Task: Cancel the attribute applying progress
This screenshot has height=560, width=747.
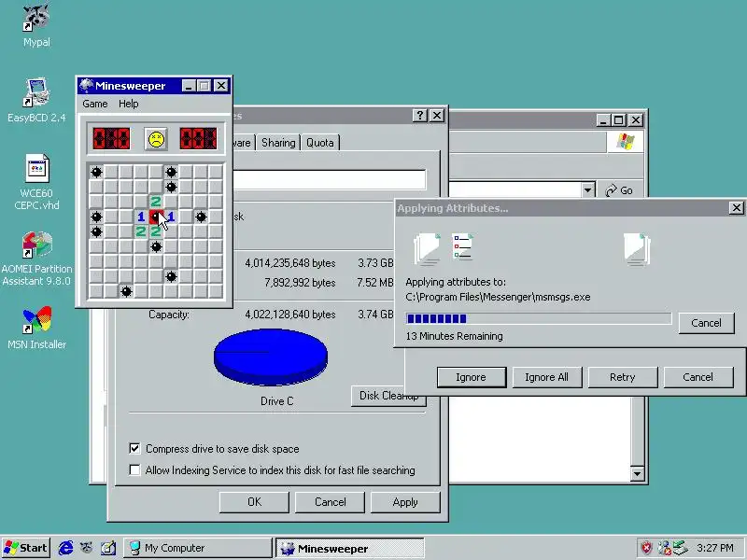Action: [706, 323]
